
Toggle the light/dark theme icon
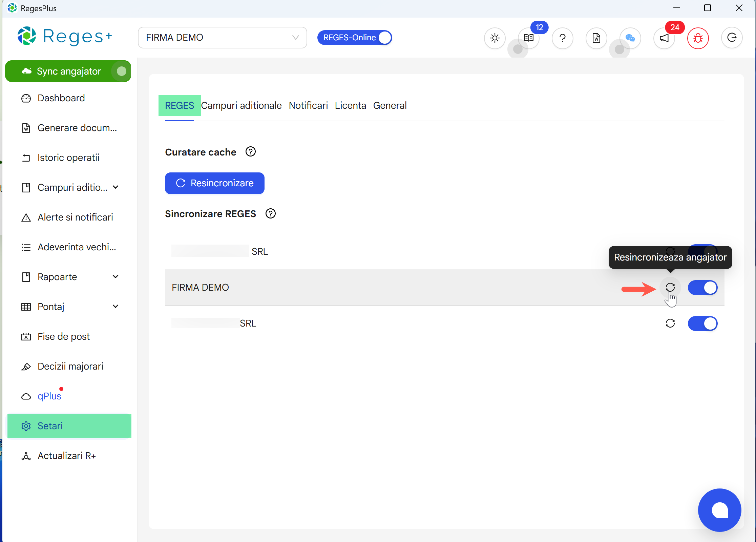pyautogui.click(x=495, y=38)
